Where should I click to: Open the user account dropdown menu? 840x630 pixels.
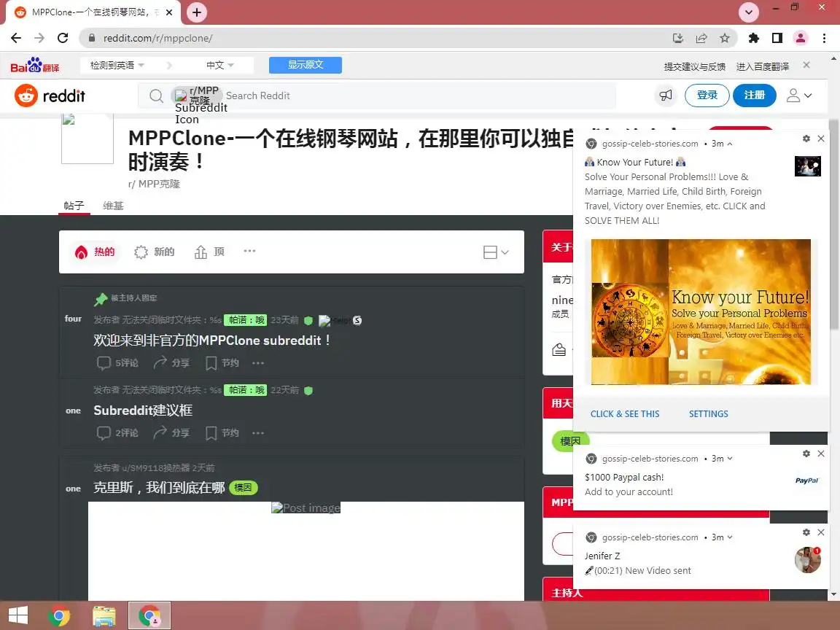click(x=798, y=96)
